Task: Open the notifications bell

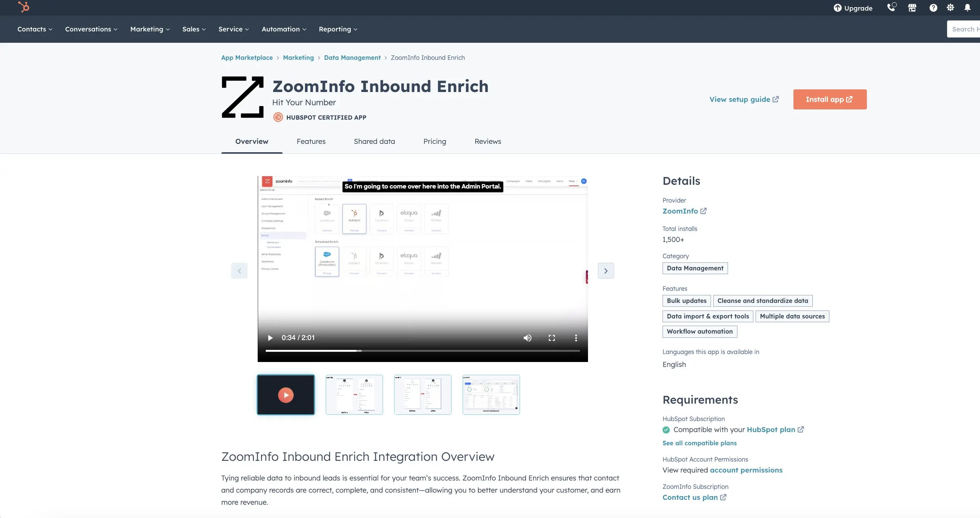Action: (968, 8)
